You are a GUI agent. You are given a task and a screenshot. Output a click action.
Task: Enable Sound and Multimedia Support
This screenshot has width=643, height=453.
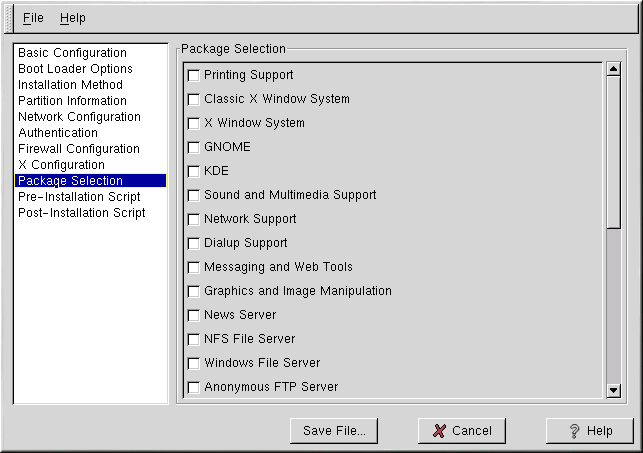(x=194, y=195)
